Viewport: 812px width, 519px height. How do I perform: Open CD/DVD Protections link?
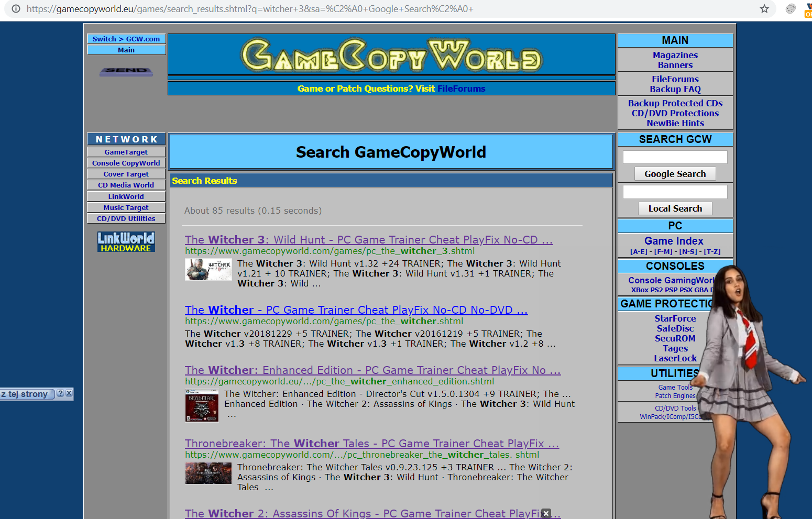675,113
